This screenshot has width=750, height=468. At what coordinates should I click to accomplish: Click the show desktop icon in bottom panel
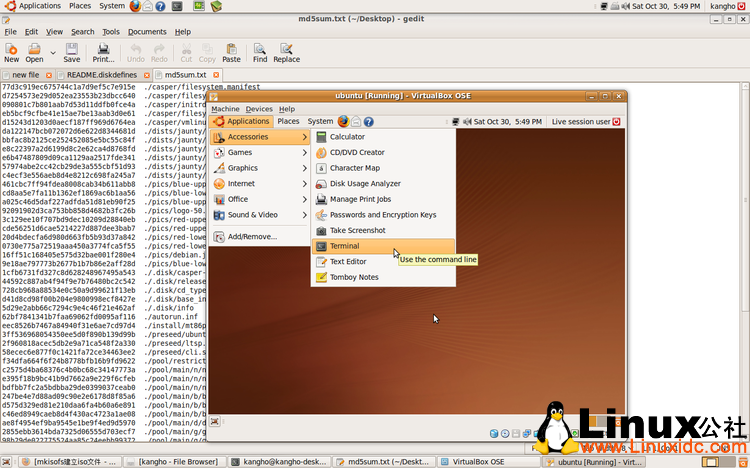tap(6, 462)
